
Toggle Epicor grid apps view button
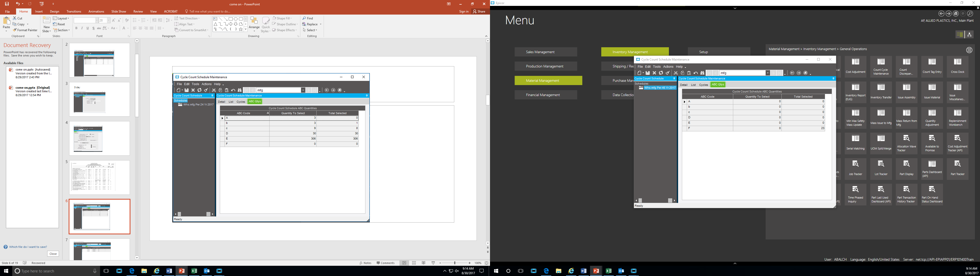(969, 50)
